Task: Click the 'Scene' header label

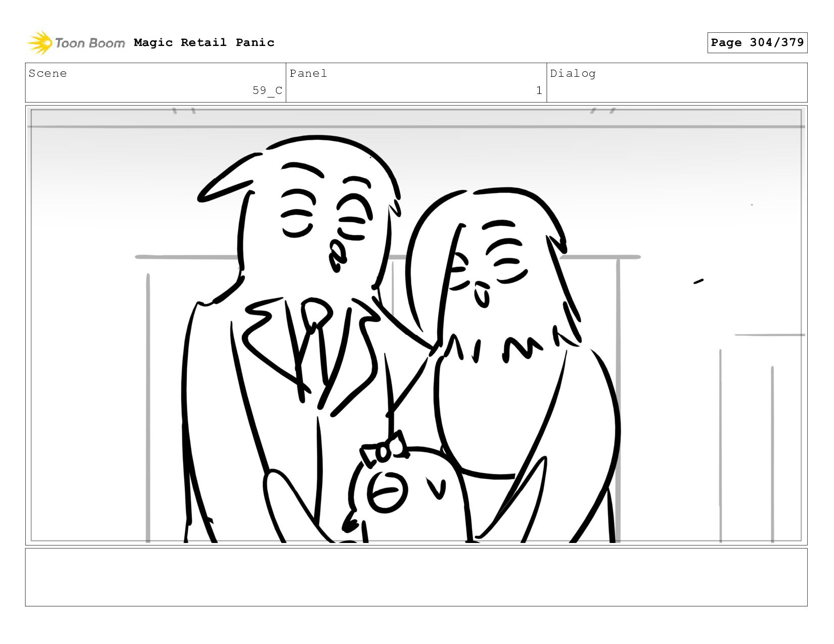Action: click(x=48, y=73)
